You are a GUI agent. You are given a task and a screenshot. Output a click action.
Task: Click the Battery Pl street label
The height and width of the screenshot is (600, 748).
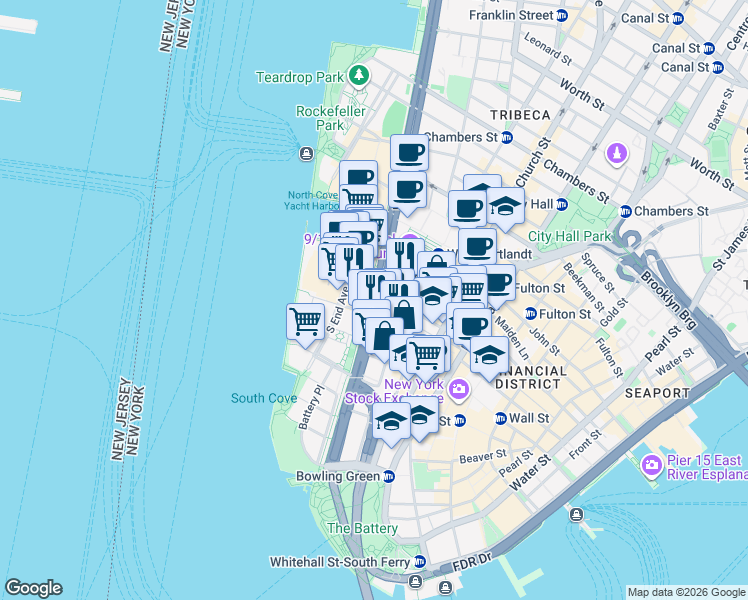(311, 407)
